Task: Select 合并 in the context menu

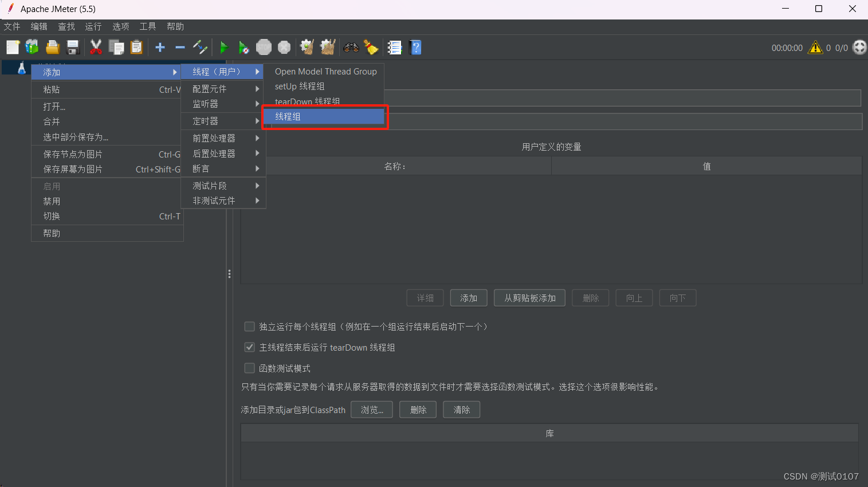Action: click(x=107, y=121)
